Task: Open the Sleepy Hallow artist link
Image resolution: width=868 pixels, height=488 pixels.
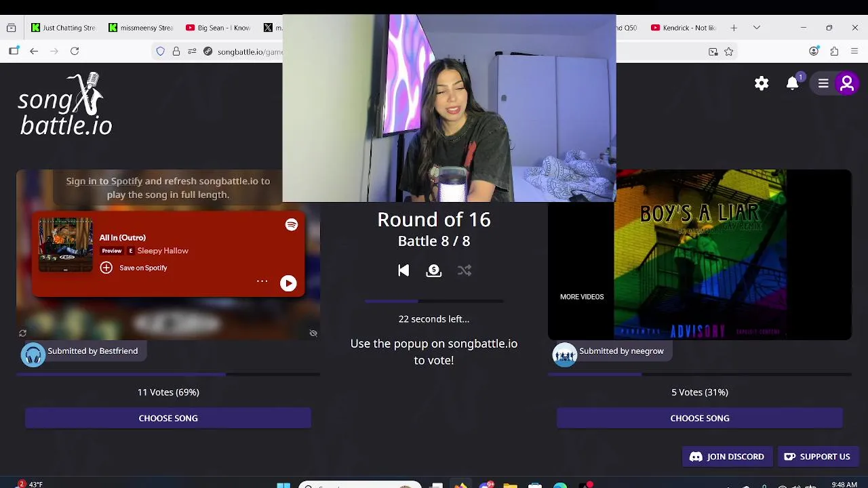Action: click(x=163, y=251)
